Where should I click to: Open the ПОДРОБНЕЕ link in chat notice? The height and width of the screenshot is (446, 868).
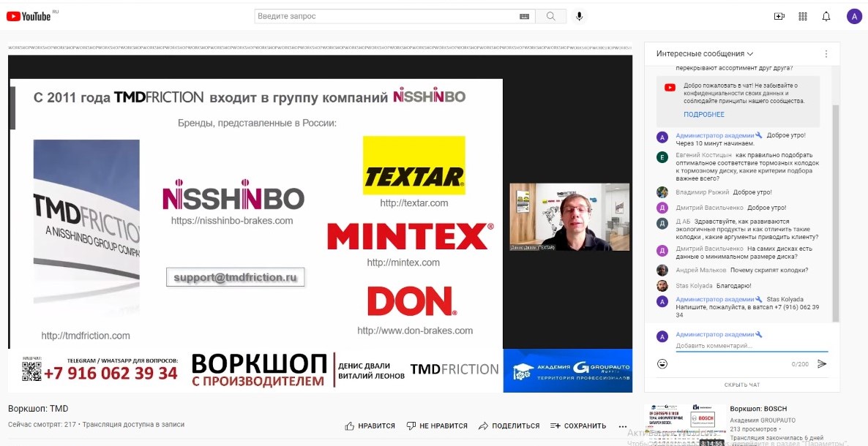click(x=703, y=115)
